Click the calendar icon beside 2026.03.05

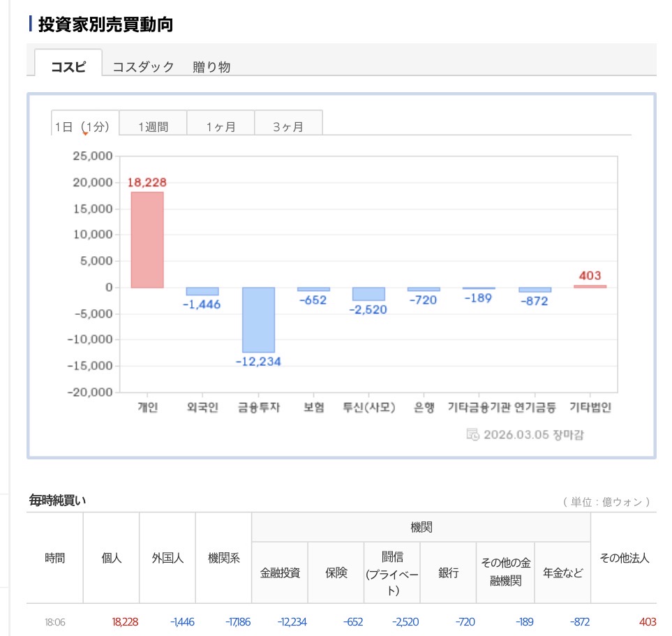pyautogui.click(x=472, y=434)
